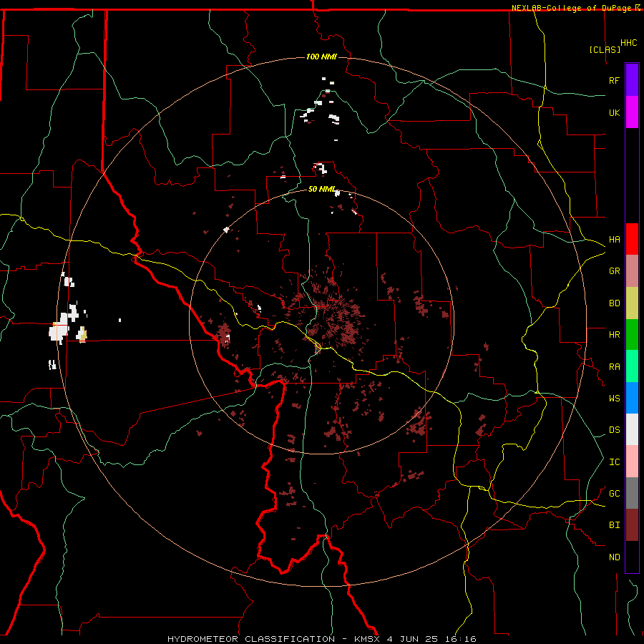Click the RA light green legend swatch

pyautogui.click(x=632, y=366)
